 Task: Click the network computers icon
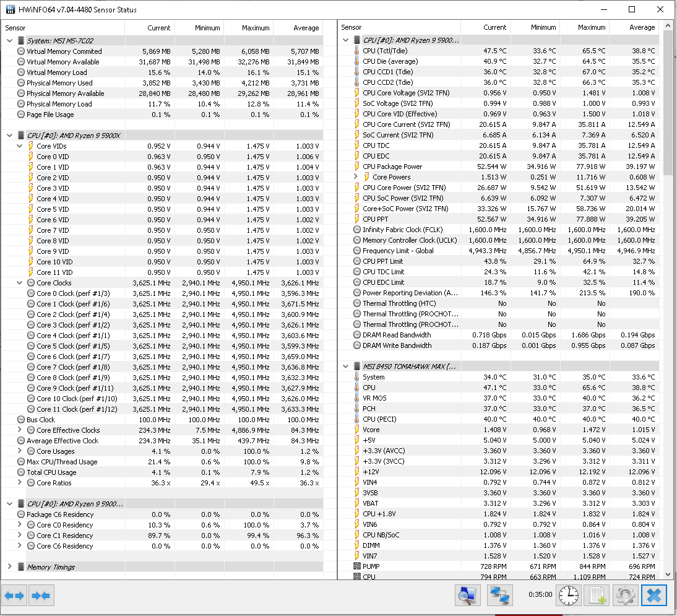point(499,596)
